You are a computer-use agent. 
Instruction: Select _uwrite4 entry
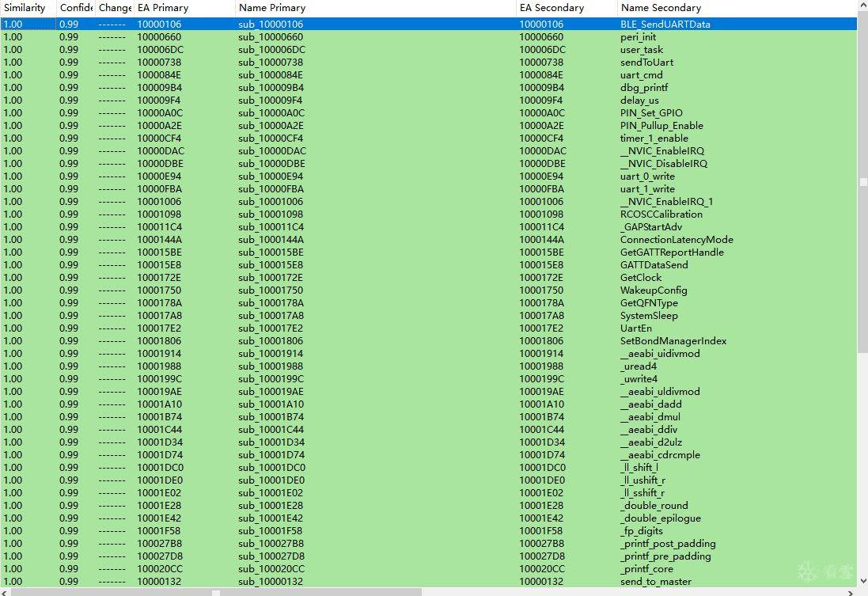coord(639,379)
